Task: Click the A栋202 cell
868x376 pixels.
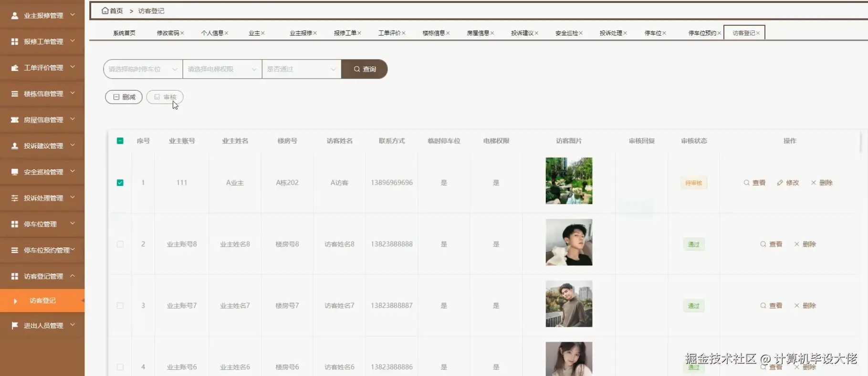Action: (287, 183)
